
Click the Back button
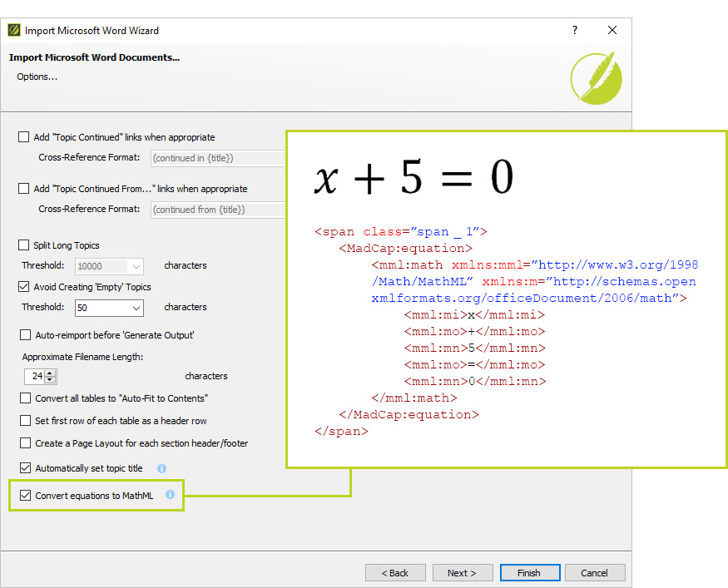tap(395, 573)
